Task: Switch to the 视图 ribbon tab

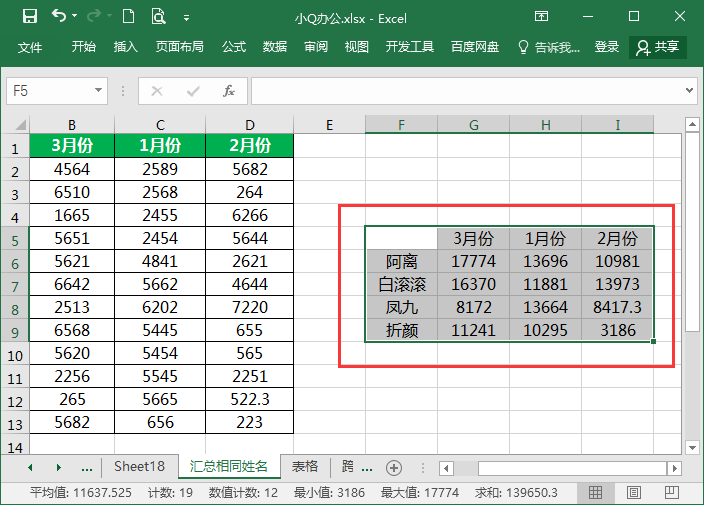Action: pyautogui.click(x=357, y=47)
